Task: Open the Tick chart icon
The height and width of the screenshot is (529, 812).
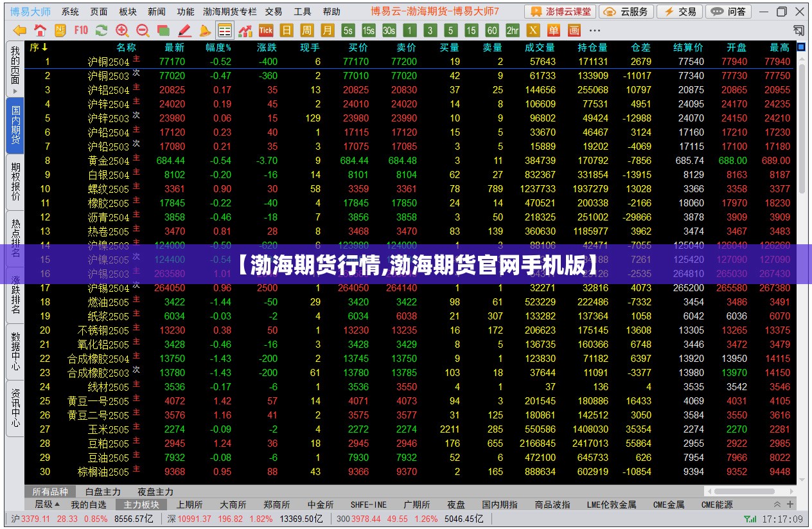Action: pyautogui.click(x=266, y=30)
